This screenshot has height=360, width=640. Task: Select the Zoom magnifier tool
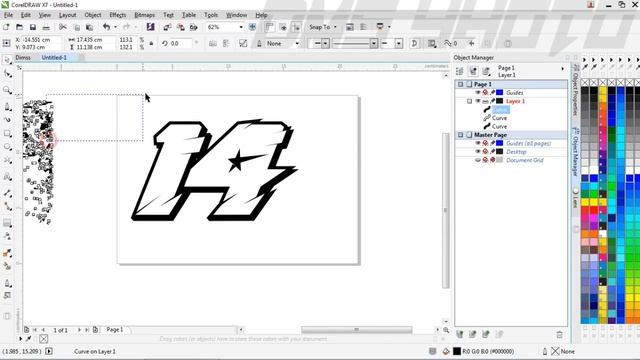7,90
